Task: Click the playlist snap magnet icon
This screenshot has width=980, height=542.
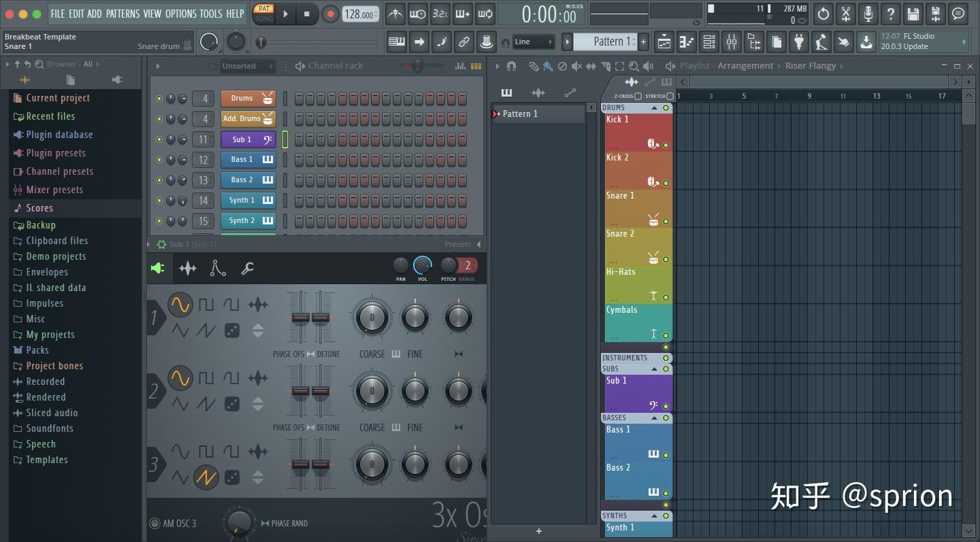Action: pos(511,66)
